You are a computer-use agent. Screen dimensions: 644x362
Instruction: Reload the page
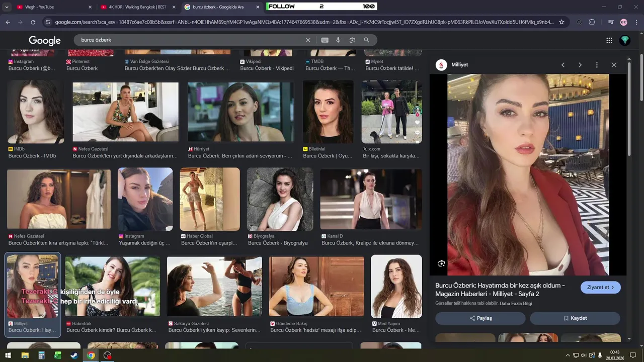click(x=33, y=22)
